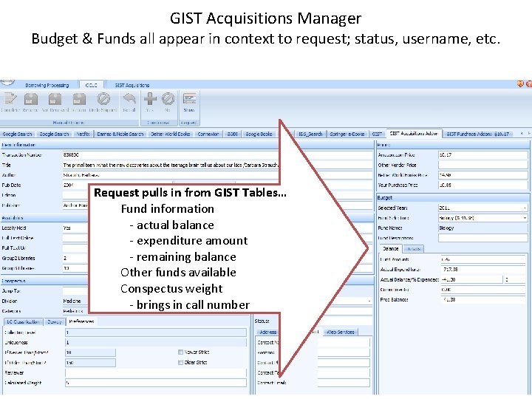
Task: Click the Commitments field
Action: tap(483, 290)
